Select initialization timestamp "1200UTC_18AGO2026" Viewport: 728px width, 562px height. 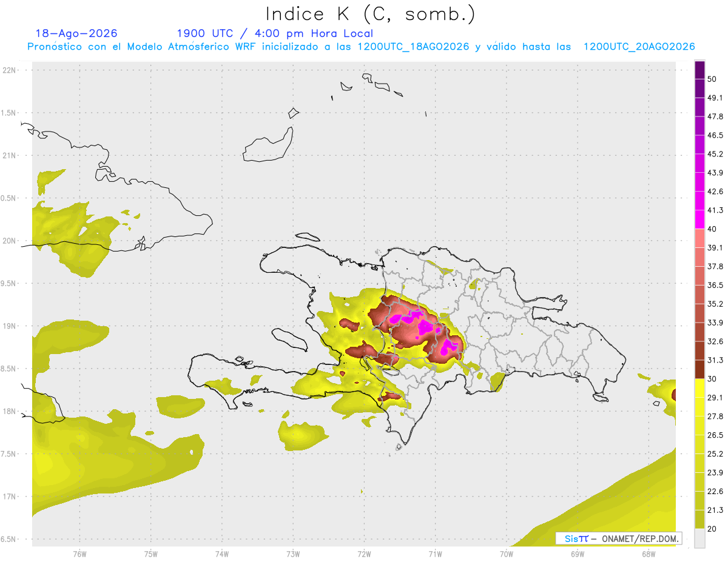click(413, 47)
